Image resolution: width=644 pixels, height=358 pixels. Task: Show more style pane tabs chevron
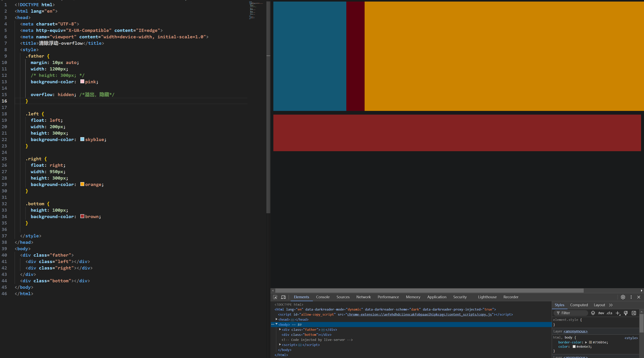click(x=611, y=305)
